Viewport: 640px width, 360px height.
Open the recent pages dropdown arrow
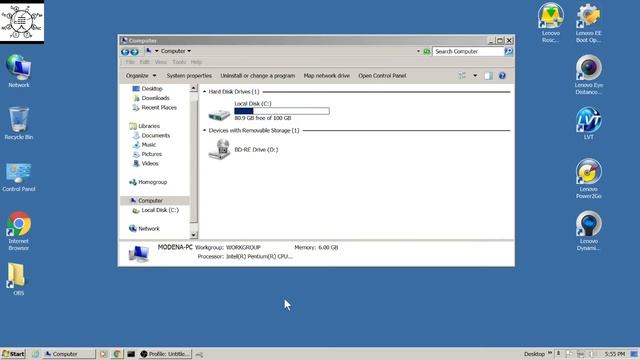[x=156, y=51]
